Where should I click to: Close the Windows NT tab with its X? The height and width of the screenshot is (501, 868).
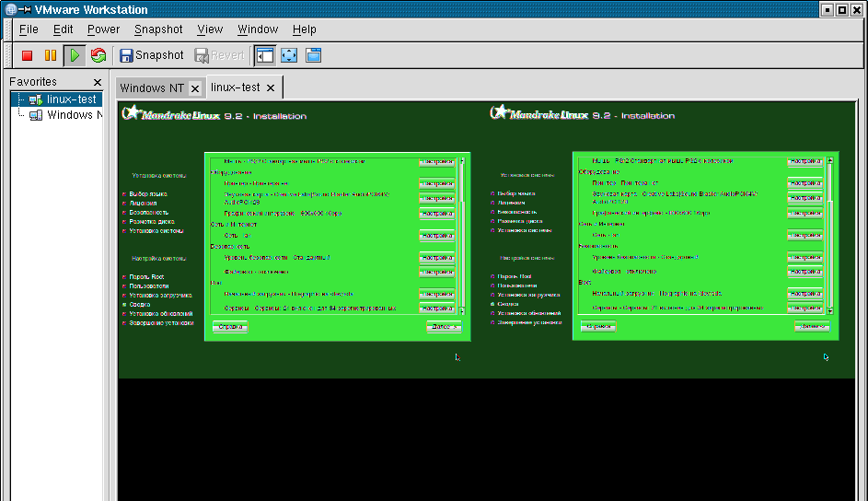[195, 88]
